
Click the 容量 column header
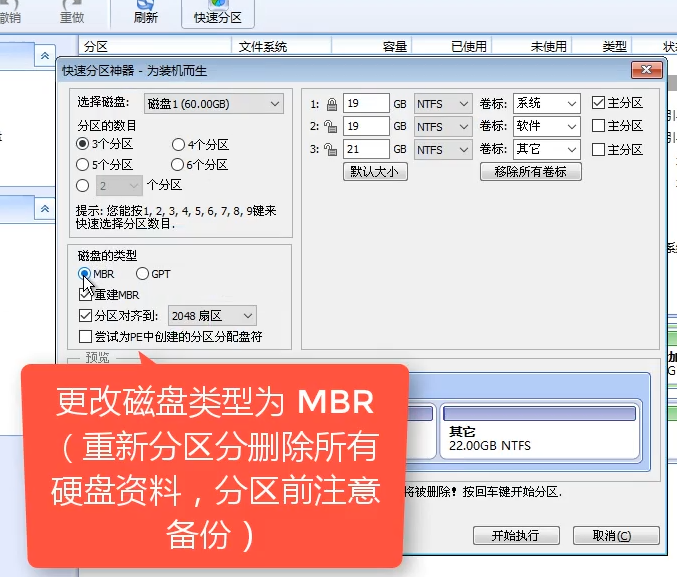[372, 46]
